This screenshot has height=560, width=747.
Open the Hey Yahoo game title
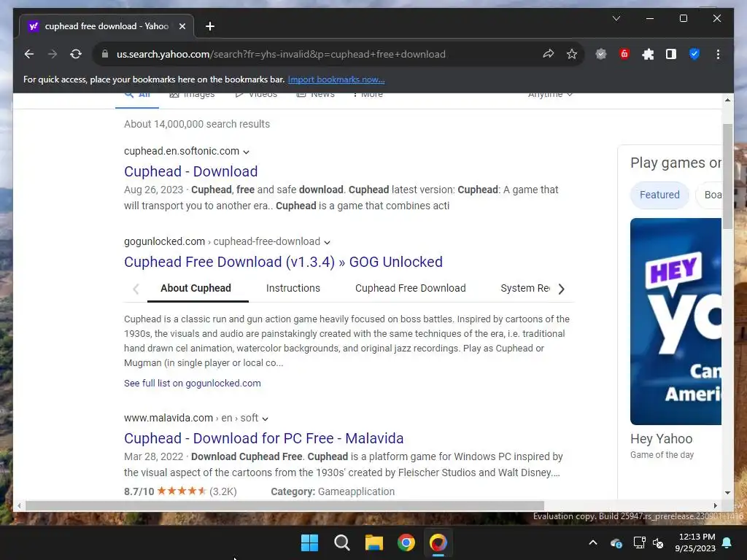click(661, 438)
